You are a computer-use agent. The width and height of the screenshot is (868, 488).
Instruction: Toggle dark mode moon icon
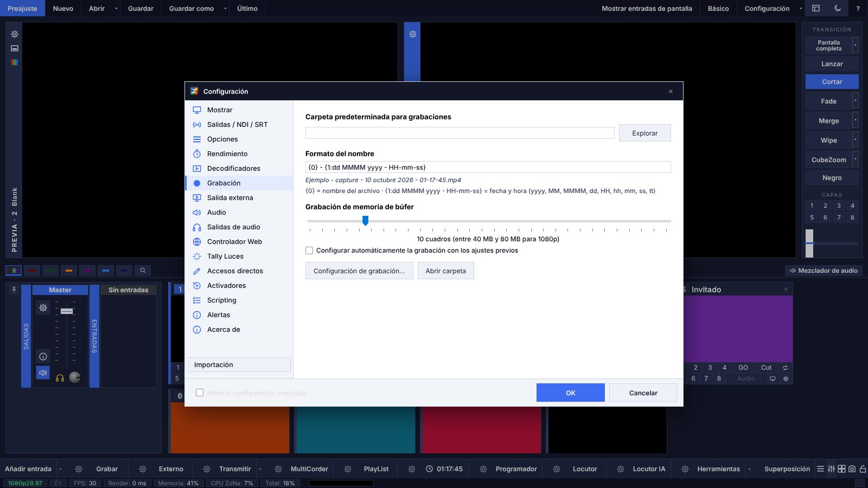tap(838, 8)
